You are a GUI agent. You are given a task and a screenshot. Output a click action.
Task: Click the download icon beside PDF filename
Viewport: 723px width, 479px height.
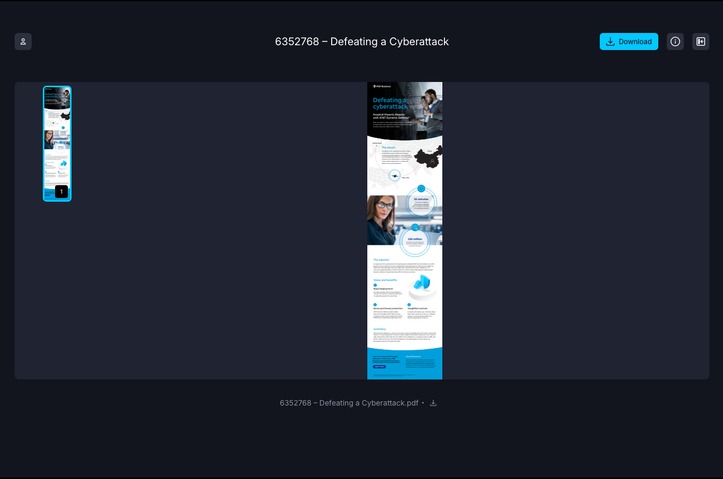click(x=433, y=403)
